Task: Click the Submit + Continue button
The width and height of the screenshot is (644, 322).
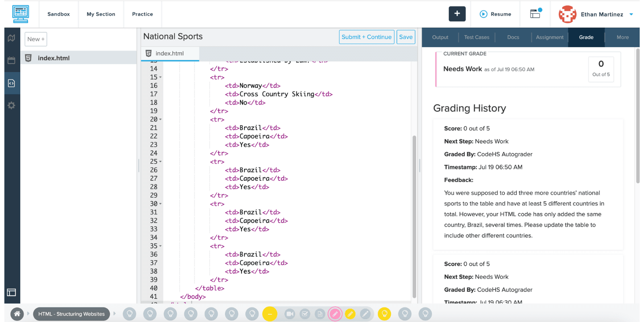Action: click(x=366, y=37)
